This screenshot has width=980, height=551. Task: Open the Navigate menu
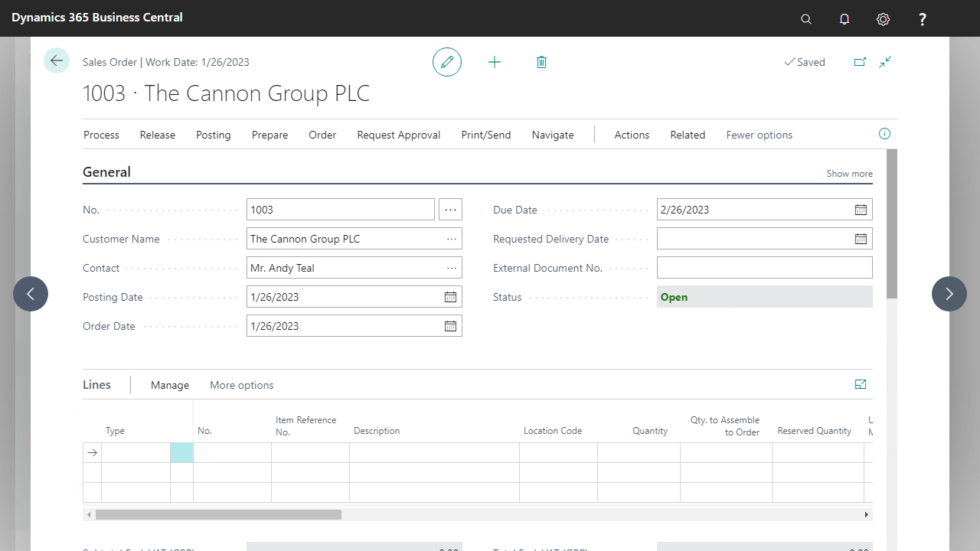553,135
